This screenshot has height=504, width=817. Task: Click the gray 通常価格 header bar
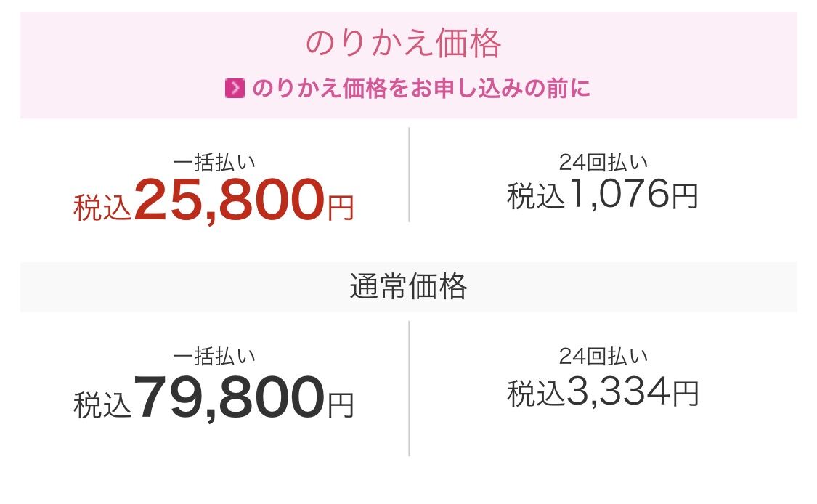click(145, 288)
